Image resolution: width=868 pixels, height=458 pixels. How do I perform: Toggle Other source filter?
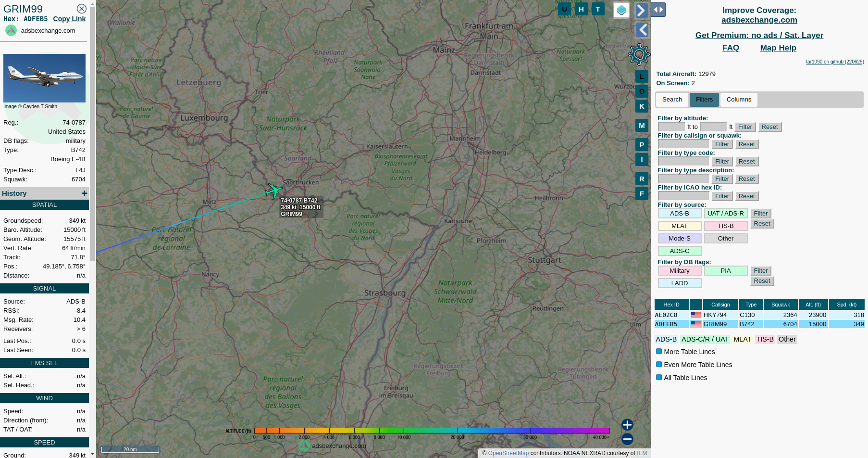point(726,239)
